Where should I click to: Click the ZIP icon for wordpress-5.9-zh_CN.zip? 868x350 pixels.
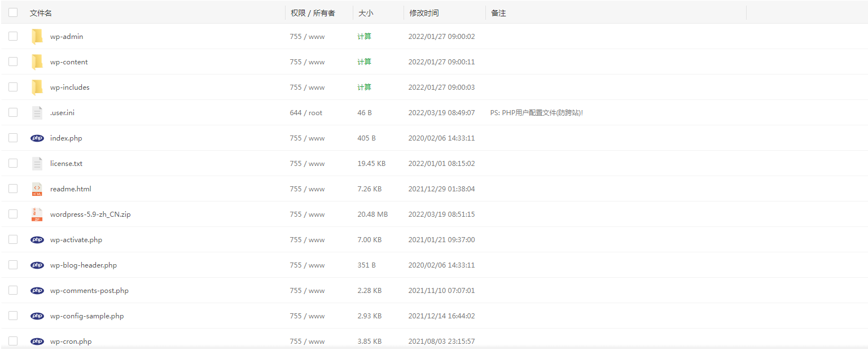(x=37, y=215)
